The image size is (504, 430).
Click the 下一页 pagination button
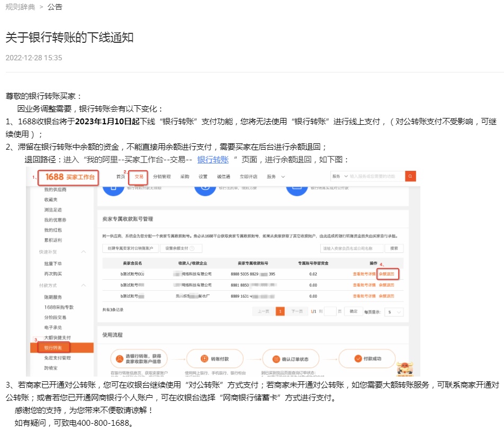pyautogui.click(x=296, y=312)
